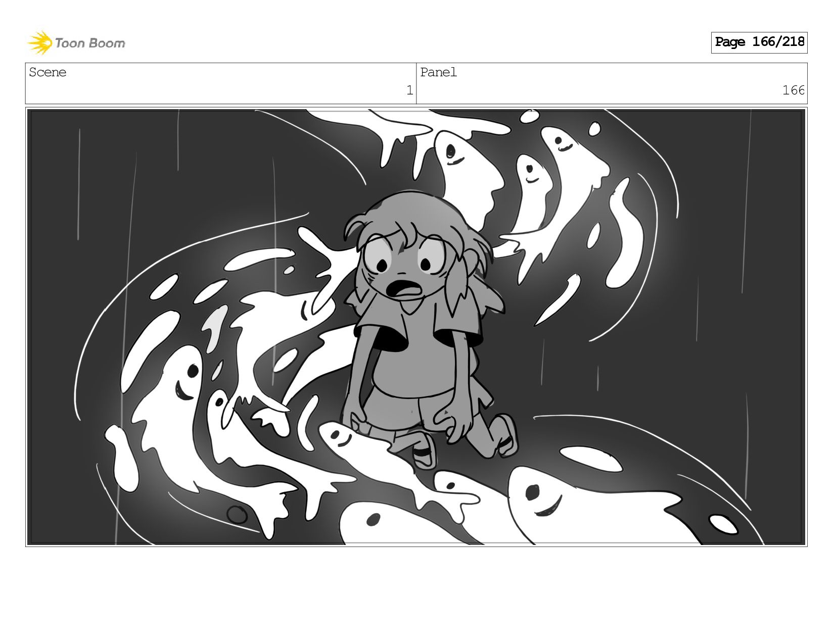Click the 'Panel' header label
This screenshot has height=644, width=834.
click(x=438, y=72)
